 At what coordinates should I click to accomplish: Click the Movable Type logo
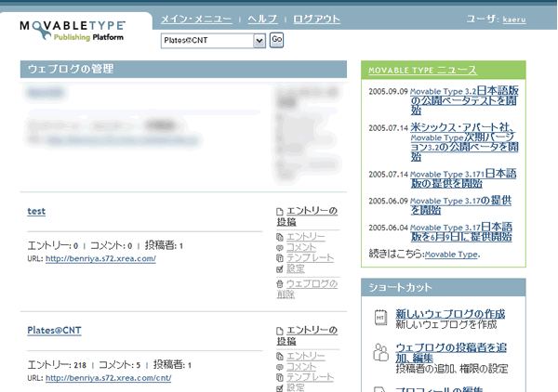73,31
